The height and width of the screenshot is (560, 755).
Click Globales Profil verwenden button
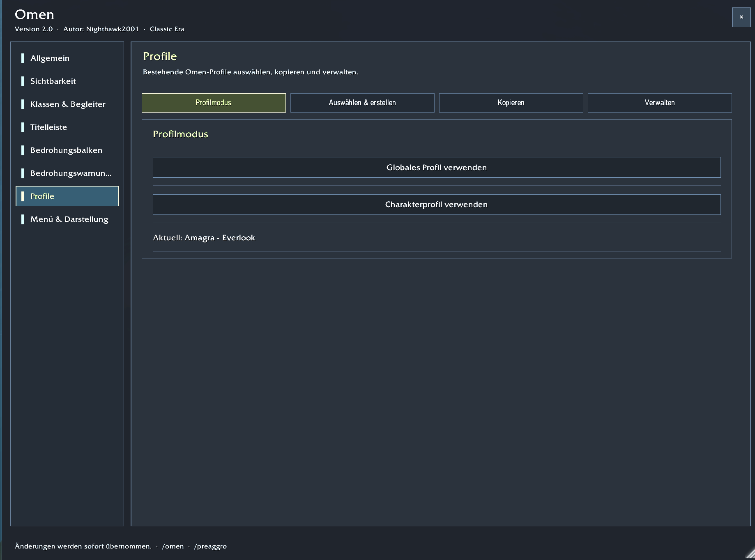tap(437, 167)
